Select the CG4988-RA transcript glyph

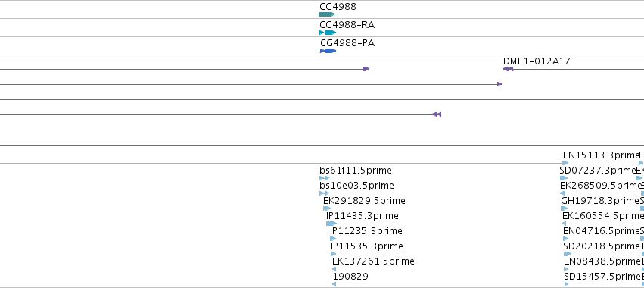tap(328, 33)
